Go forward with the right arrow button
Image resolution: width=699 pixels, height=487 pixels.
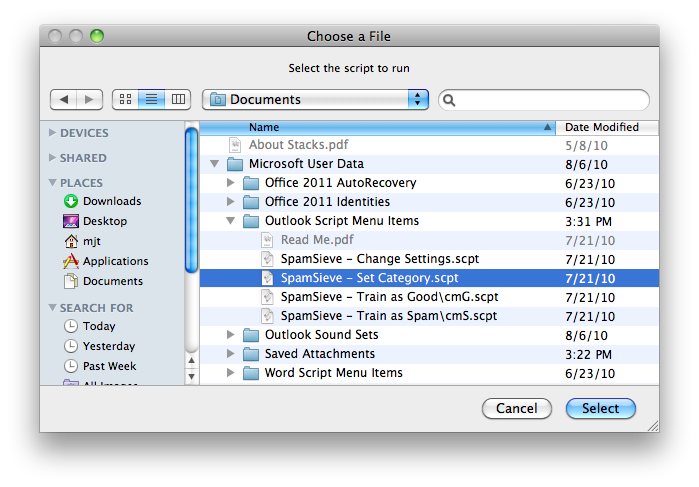click(89, 99)
